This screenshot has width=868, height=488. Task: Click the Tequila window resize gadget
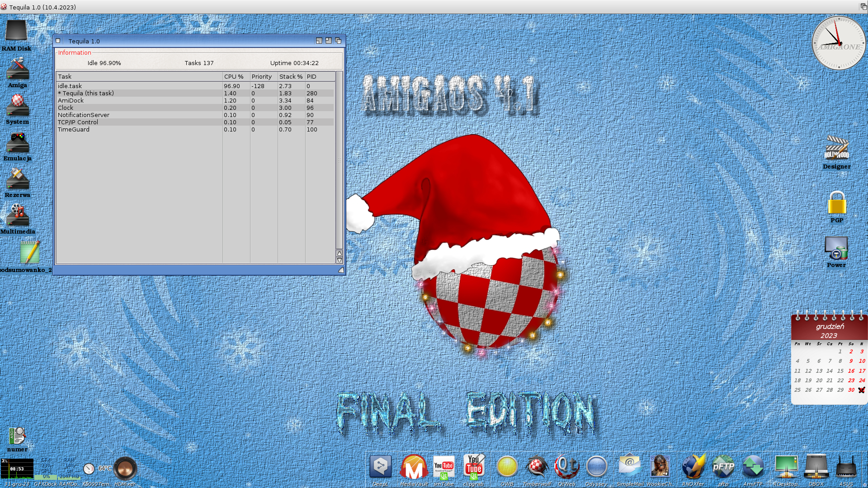341,270
